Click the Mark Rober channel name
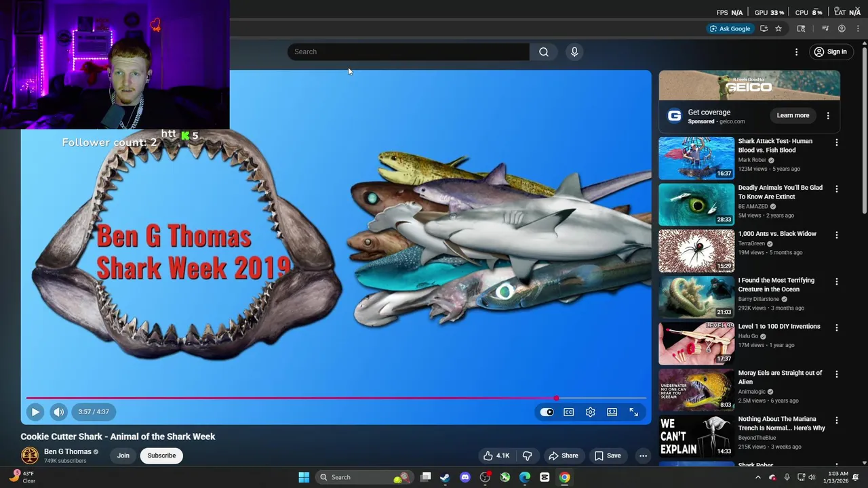 pos(752,160)
